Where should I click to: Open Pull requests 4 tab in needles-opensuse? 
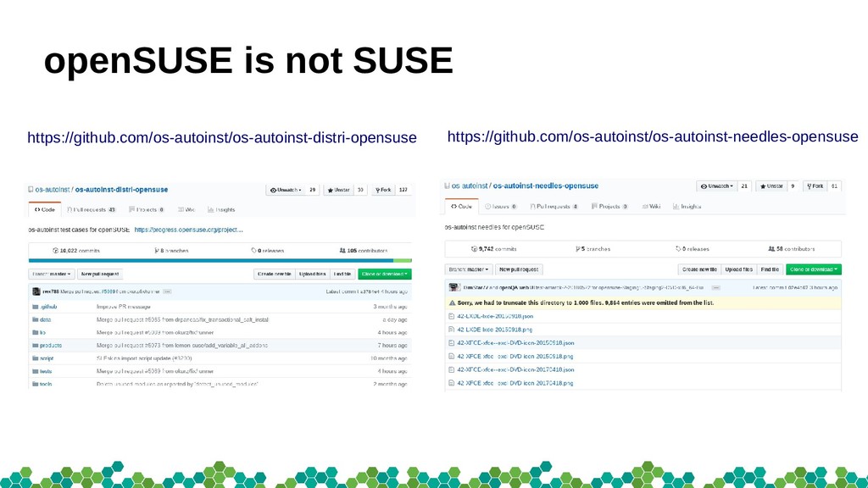pos(554,207)
